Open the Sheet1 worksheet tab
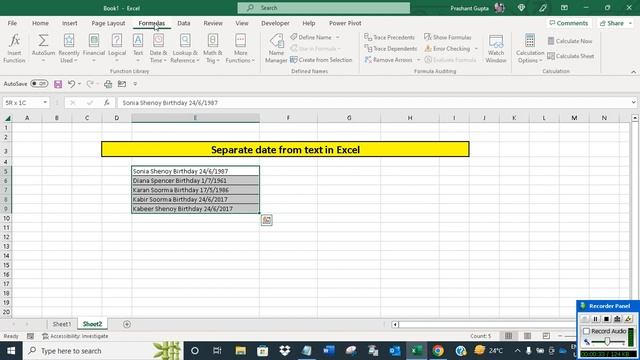Screen dimensions: 640x360 pos(62,324)
